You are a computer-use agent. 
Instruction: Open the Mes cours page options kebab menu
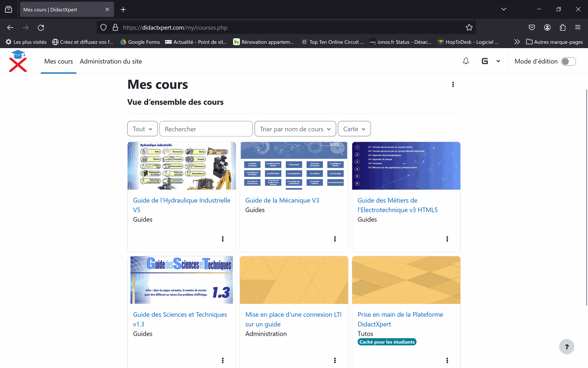(453, 84)
